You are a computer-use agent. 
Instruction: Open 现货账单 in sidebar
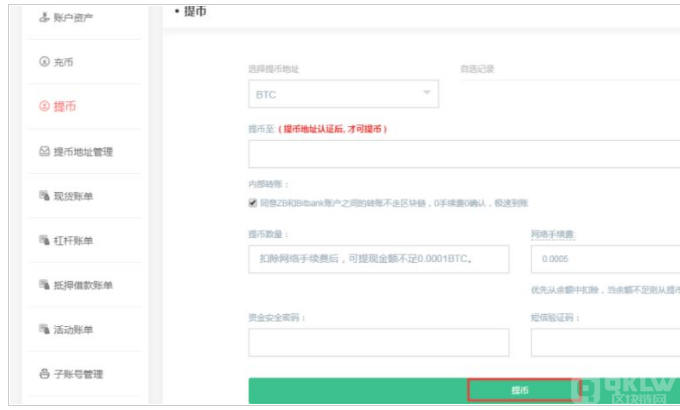(73, 196)
